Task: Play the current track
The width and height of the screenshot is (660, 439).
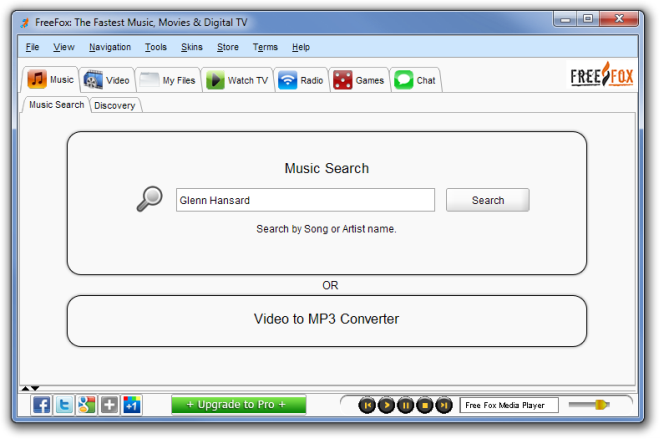Action: pos(386,405)
